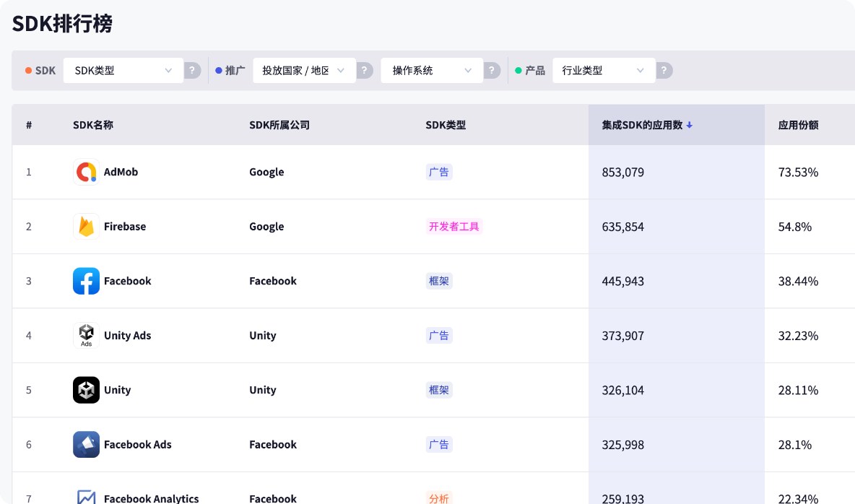Screen dimensions: 855x504
Task: Click the sort arrow on 集成SDK的应用数
Action: pos(689,125)
